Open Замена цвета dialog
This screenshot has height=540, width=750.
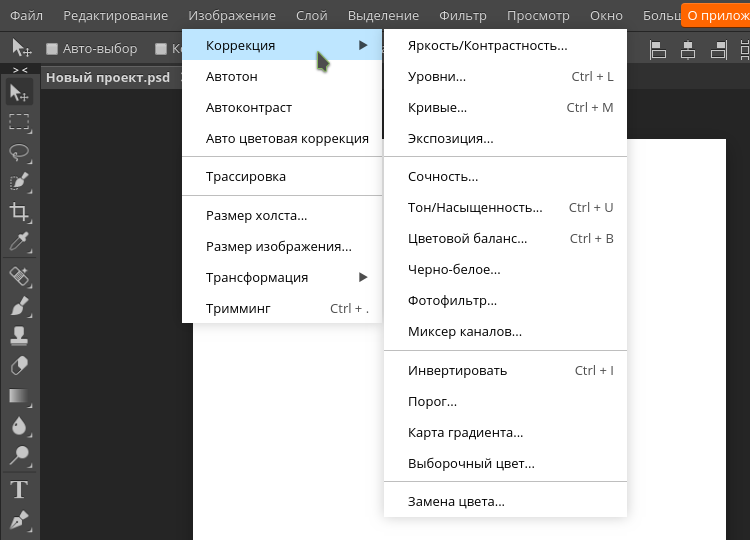click(x=505, y=502)
